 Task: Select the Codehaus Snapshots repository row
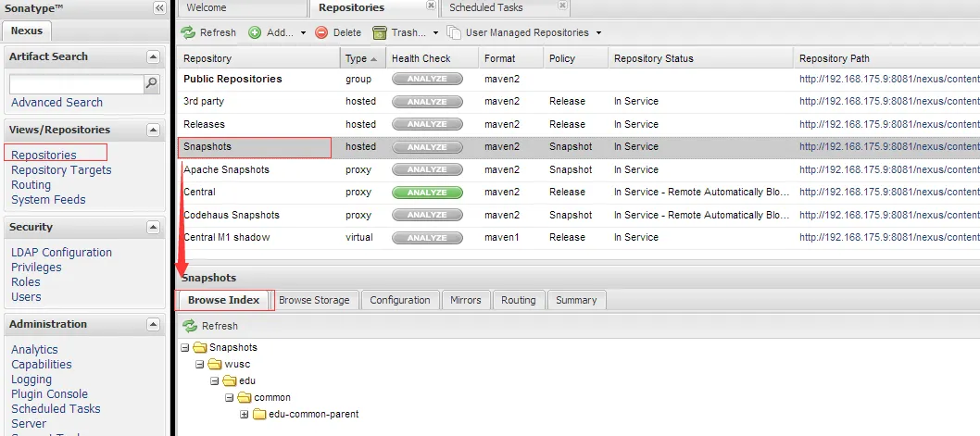pos(578,215)
